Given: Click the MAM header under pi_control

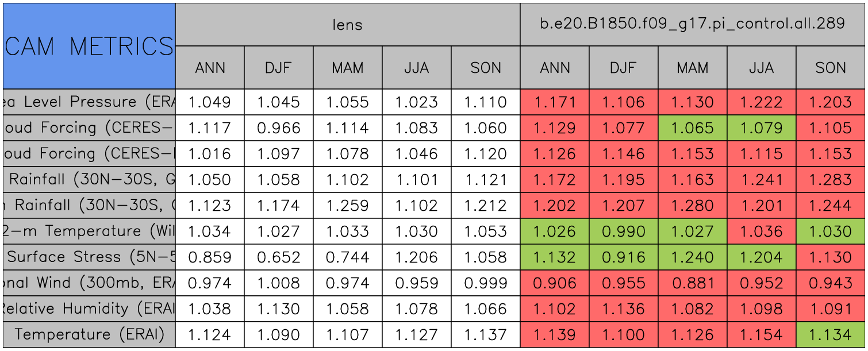Looking at the screenshot, I should 692,68.
